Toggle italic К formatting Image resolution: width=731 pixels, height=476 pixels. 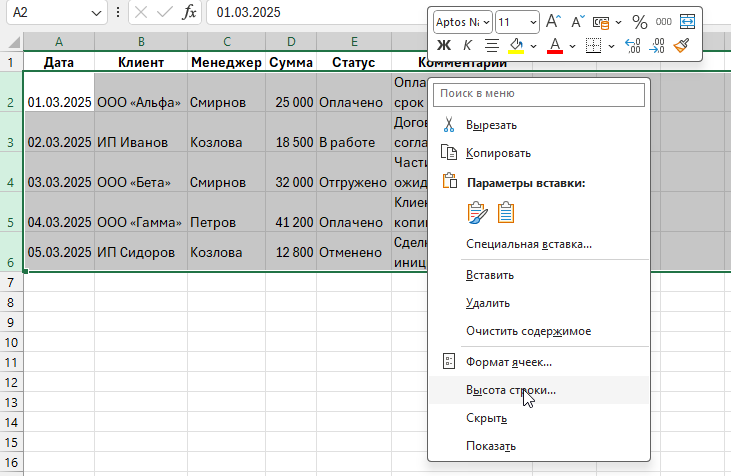pyautogui.click(x=467, y=45)
